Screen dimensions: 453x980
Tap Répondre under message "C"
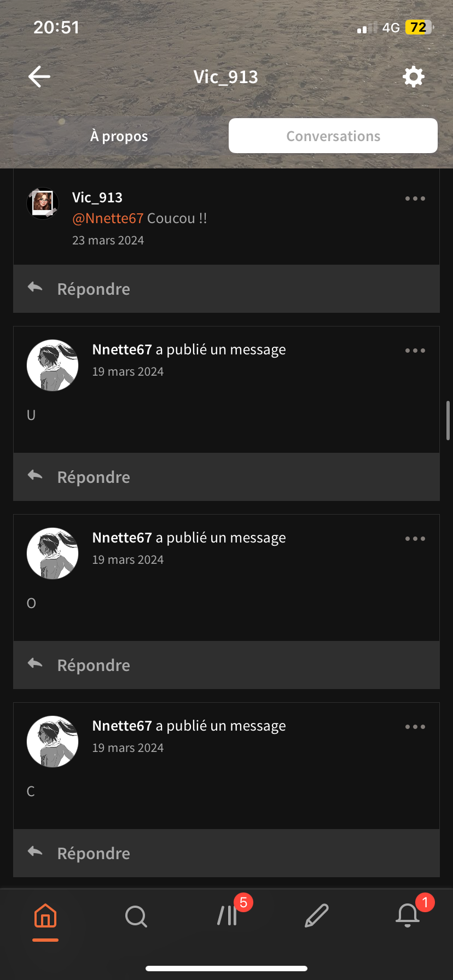coord(226,853)
